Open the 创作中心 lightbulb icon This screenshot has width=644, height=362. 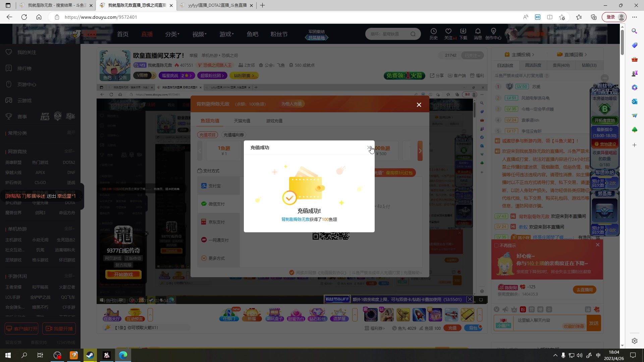pyautogui.click(x=493, y=34)
